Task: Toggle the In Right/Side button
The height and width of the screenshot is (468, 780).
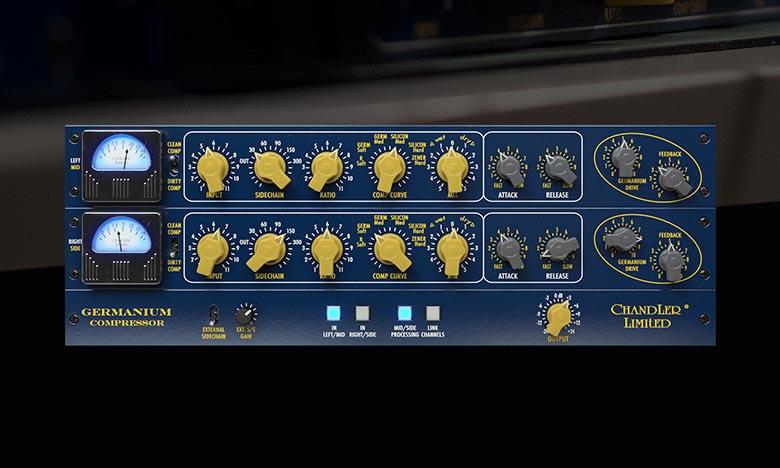Action: point(363,313)
